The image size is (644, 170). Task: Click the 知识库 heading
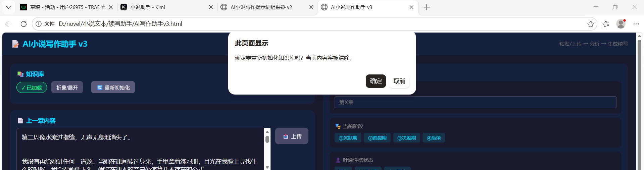(x=35, y=74)
